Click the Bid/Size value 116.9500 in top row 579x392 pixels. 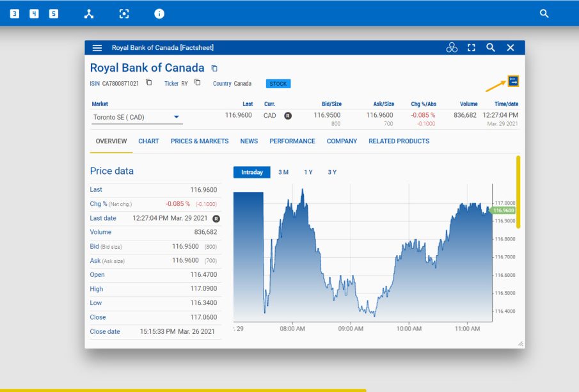[327, 115]
